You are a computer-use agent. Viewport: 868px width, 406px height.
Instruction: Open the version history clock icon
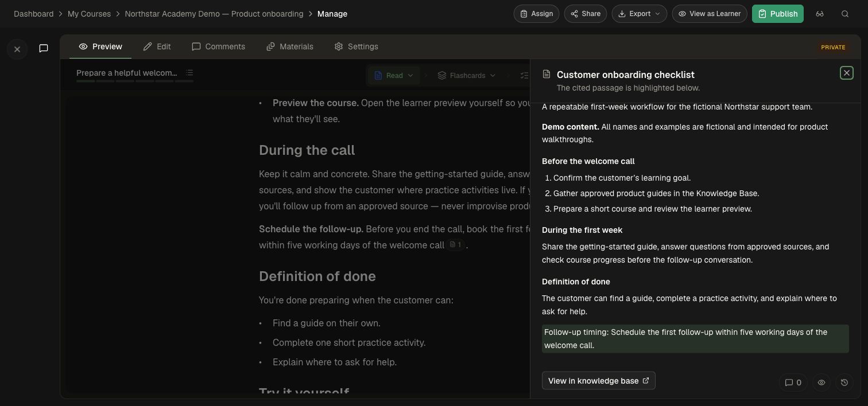pyautogui.click(x=844, y=382)
